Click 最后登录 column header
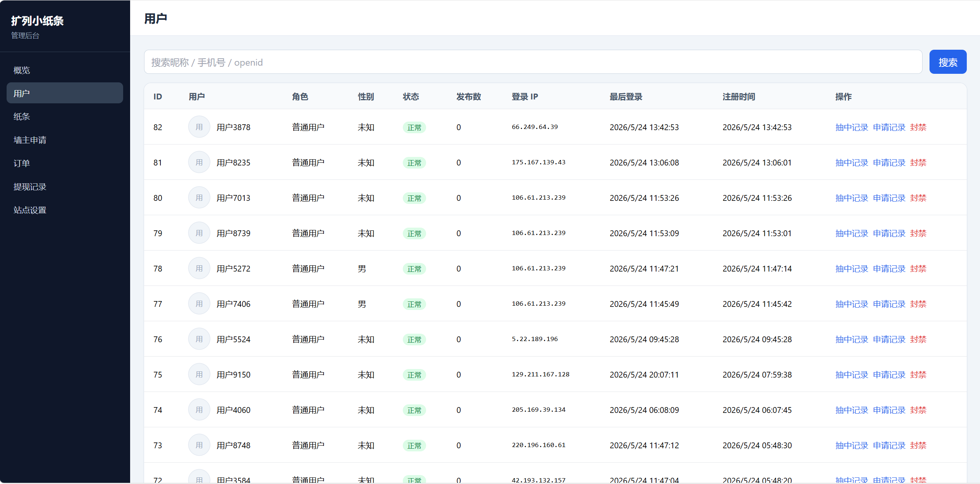The image size is (980, 484). 626,97
